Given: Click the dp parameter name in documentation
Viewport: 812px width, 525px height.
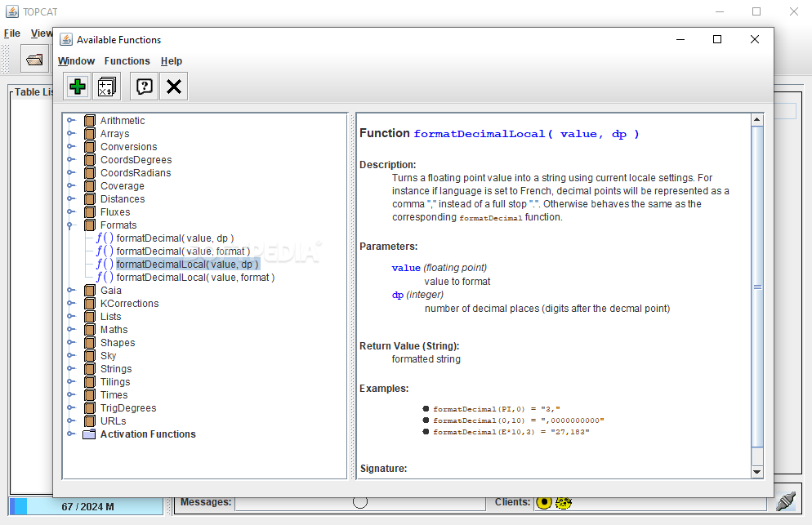Looking at the screenshot, I should point(398,295).
